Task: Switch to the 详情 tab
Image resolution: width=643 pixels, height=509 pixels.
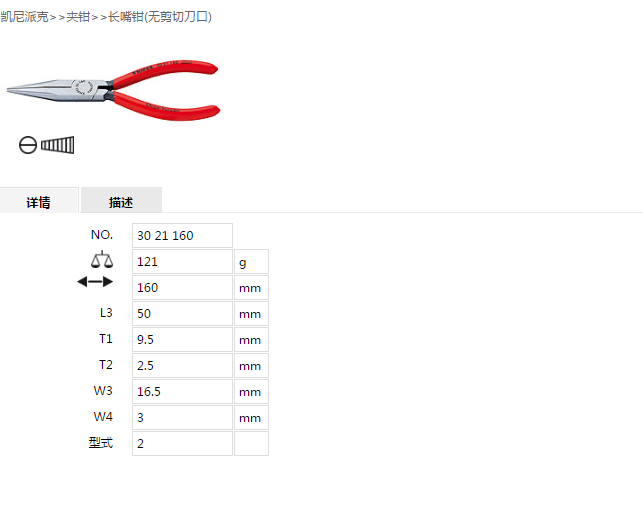Action: 39,201
